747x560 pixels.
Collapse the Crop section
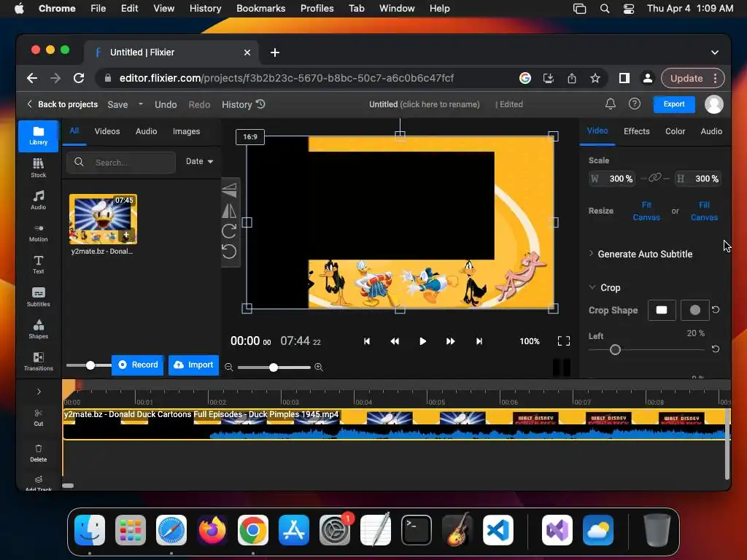pos(605,287)
